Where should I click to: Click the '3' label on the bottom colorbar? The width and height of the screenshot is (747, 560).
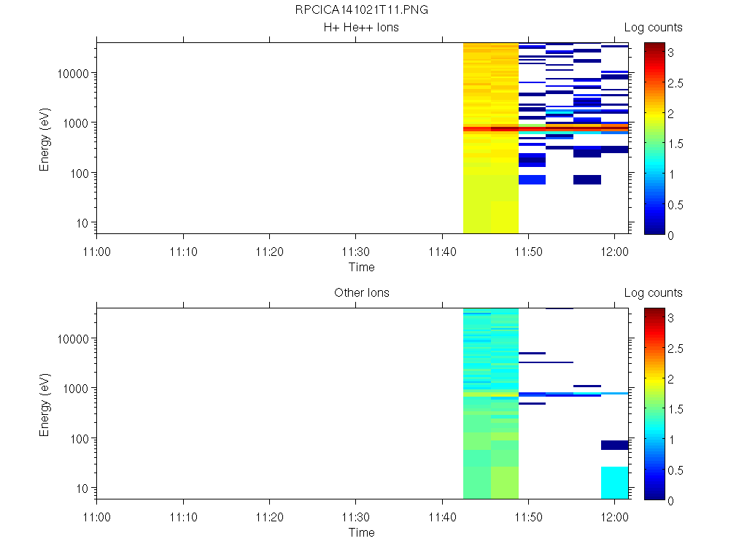point(671,318)
